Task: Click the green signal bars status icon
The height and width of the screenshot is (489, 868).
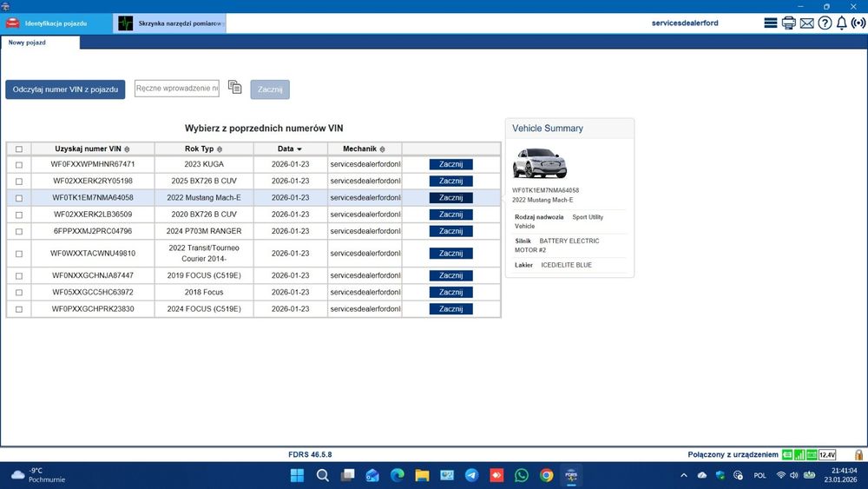Action: (x=799, y=454)
